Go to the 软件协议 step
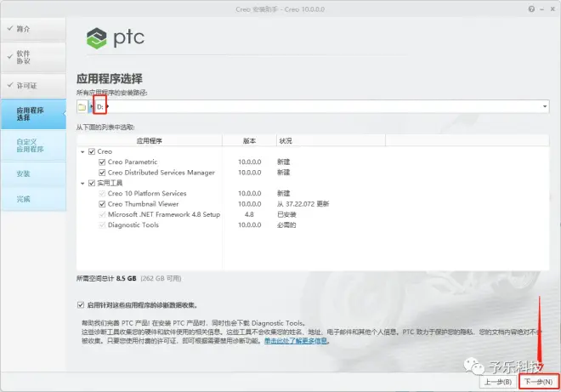561x392 pixels. pyautogui.click(x=33, y=57)
